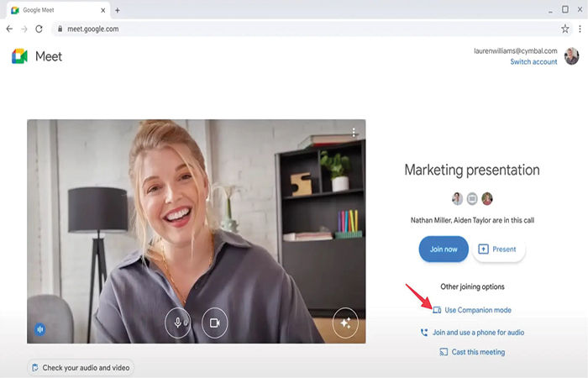The height and width of the screenshot is (378, 588).
Task: Click the Present button
Action: pos(499,249)
